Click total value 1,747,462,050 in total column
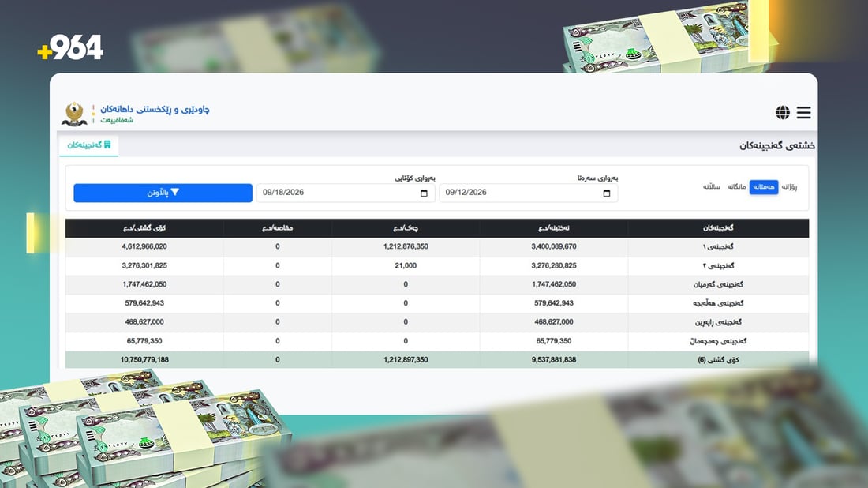The height and width of the screenshot is (488, 868). click(x=144, y=284)
